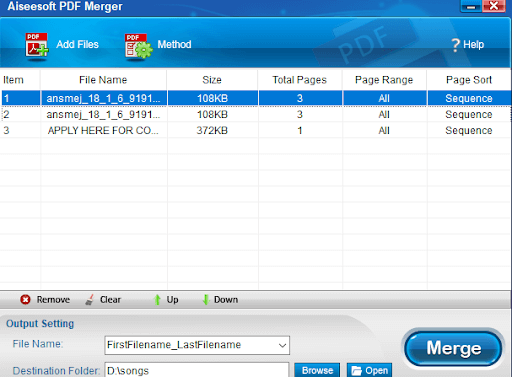Click Total Pages 1 in row 3

tap(300, 130)
